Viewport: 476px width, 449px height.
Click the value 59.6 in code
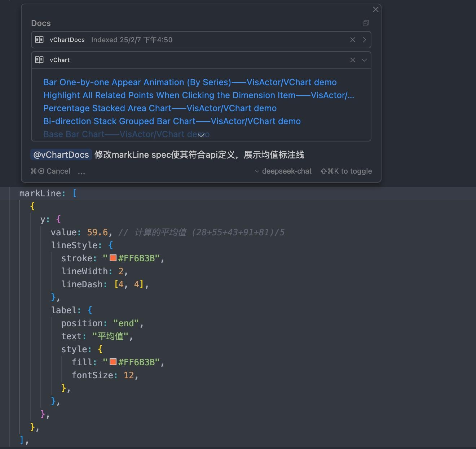click(97, 232)
